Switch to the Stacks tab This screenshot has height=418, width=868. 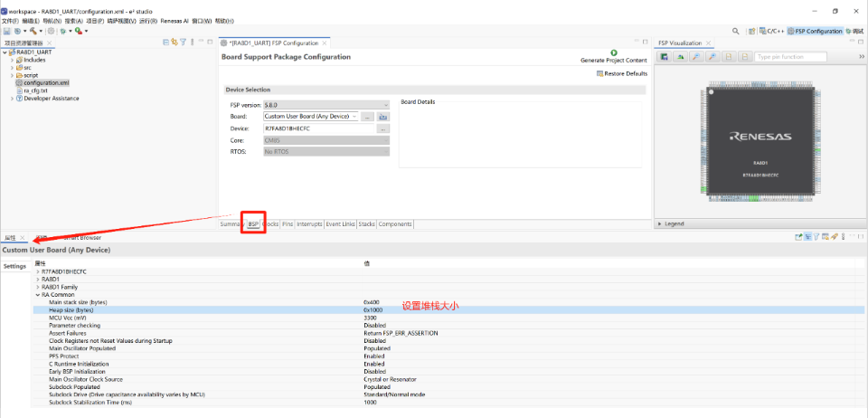[x=366, y=224]
